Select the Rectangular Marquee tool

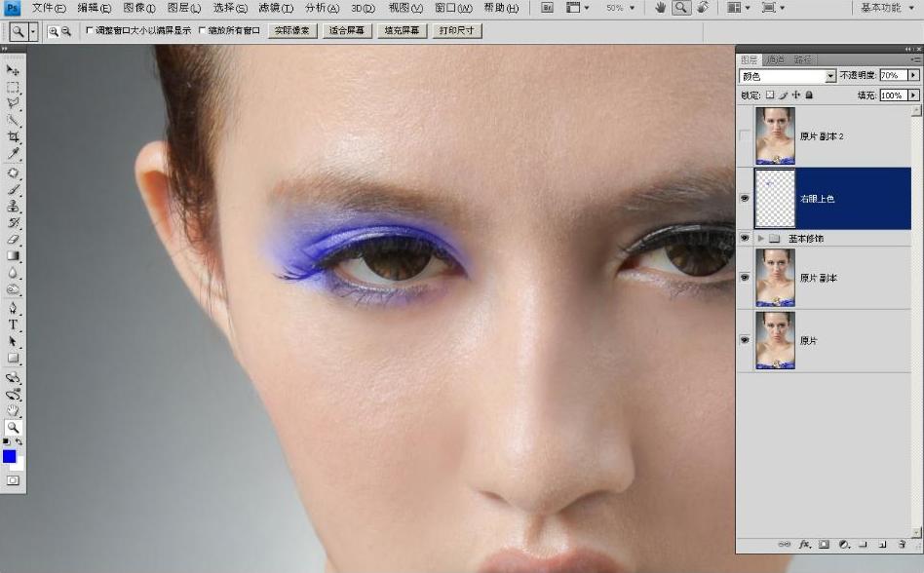click(x=13, y=87)
